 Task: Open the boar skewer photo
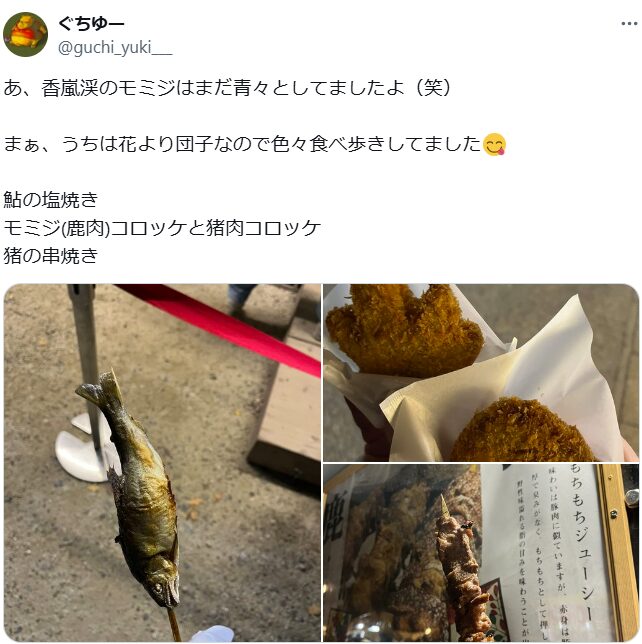(481, 553)
